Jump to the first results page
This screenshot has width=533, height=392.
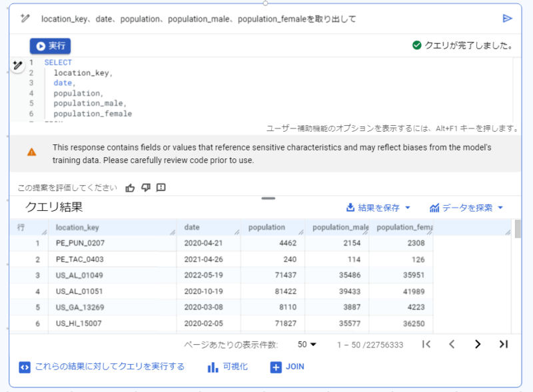coord(426,344)
